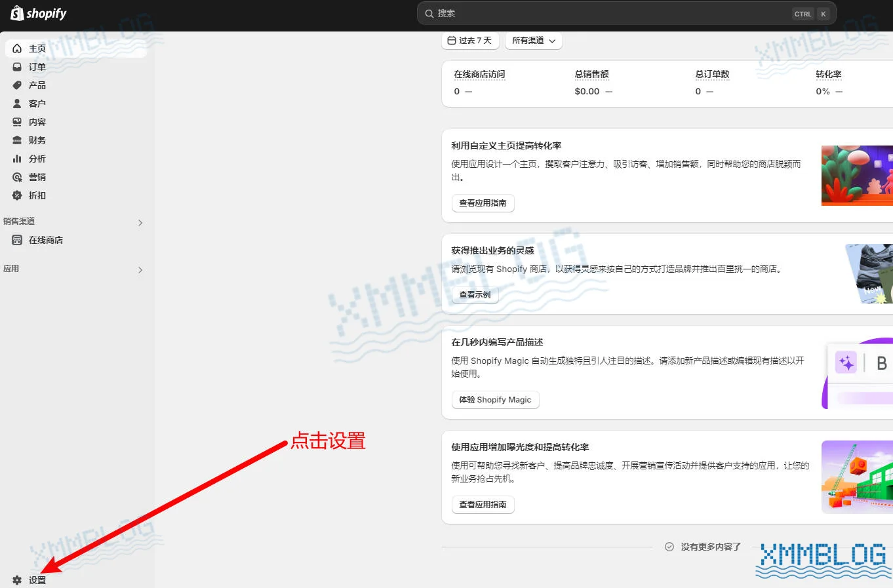Viewport: 893px width, 588px height.
Task: Expand 应用 chevron
Action: click(140, 270)
